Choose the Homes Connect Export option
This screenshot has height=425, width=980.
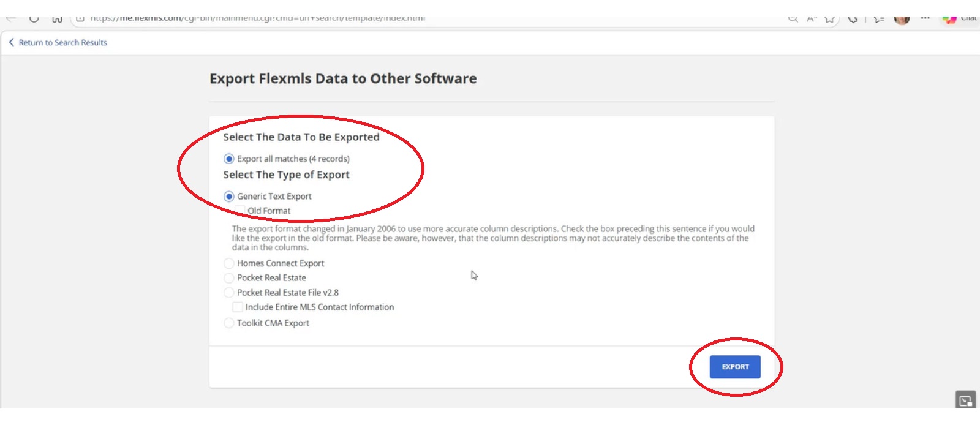pyautogui.click(x=229, y=263)
